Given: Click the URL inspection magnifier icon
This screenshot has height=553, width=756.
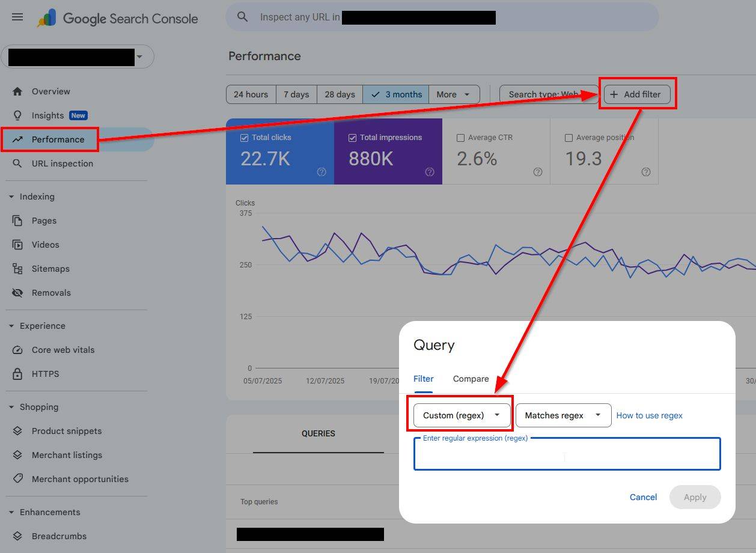Looking at the screenshot, I should 17,163.
